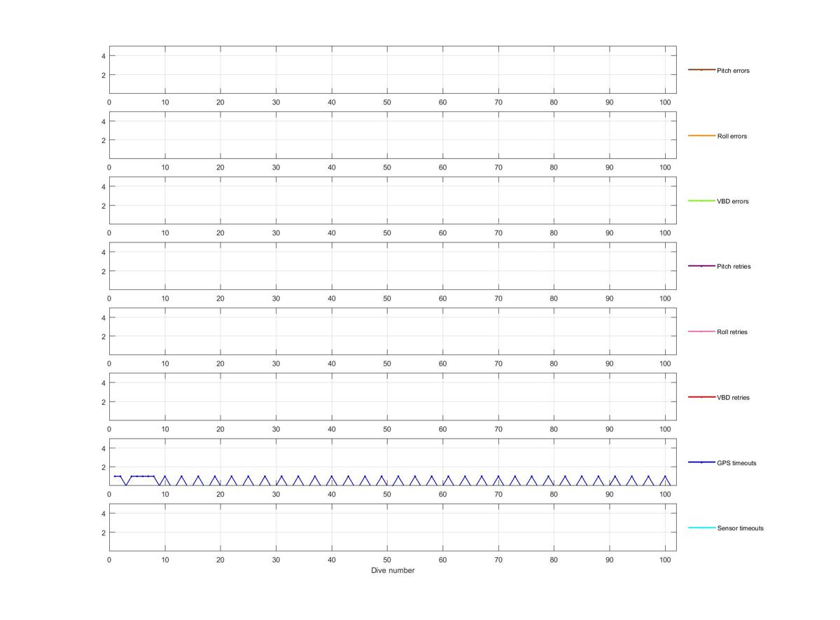Click x-tick 50 below the Pitch errors plot

(x=387, y=102)
